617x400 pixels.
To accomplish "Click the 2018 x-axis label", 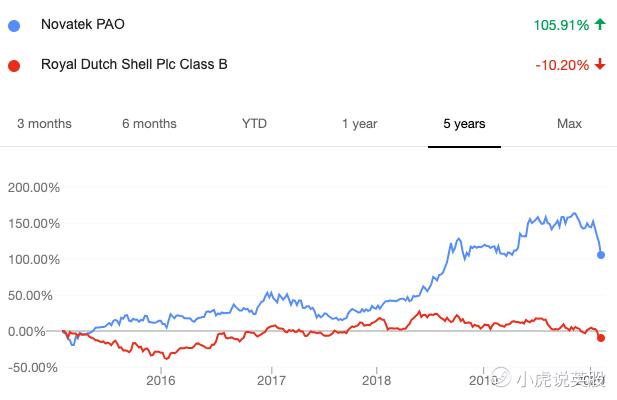I will [377, 380].
